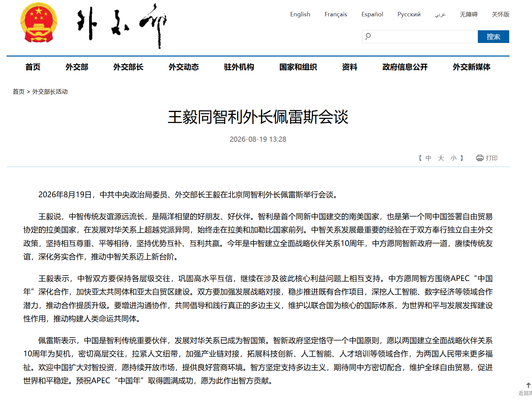
Task: Open the 关怀版 care version
Action: click(x=500, y=14)
